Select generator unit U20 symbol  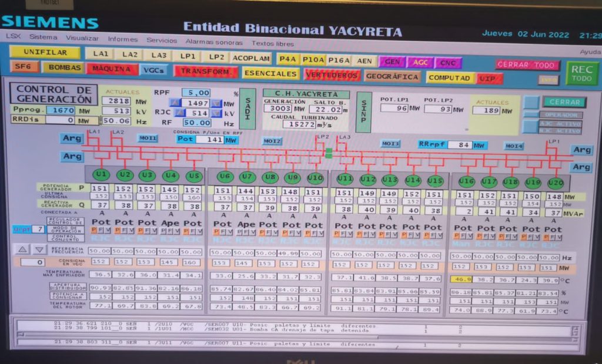click(x=555, y=183)
